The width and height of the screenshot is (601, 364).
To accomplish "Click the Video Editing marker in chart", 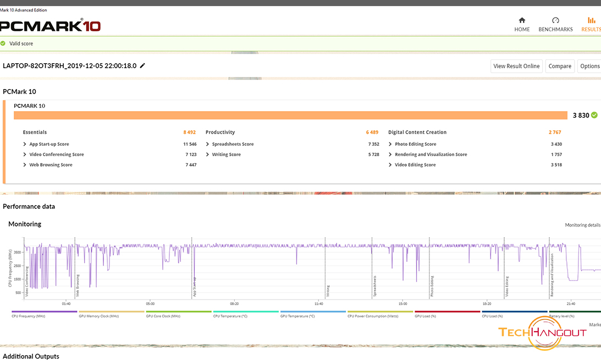I will tap(507, 286).
